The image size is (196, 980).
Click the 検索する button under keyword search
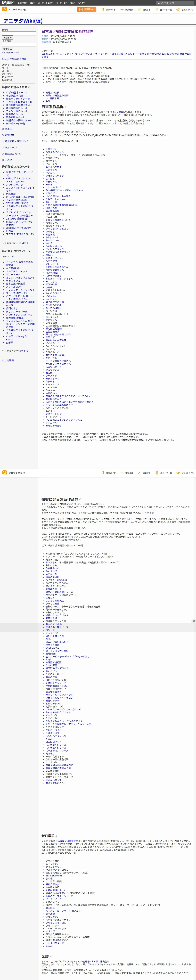click(x=8, y=38)
